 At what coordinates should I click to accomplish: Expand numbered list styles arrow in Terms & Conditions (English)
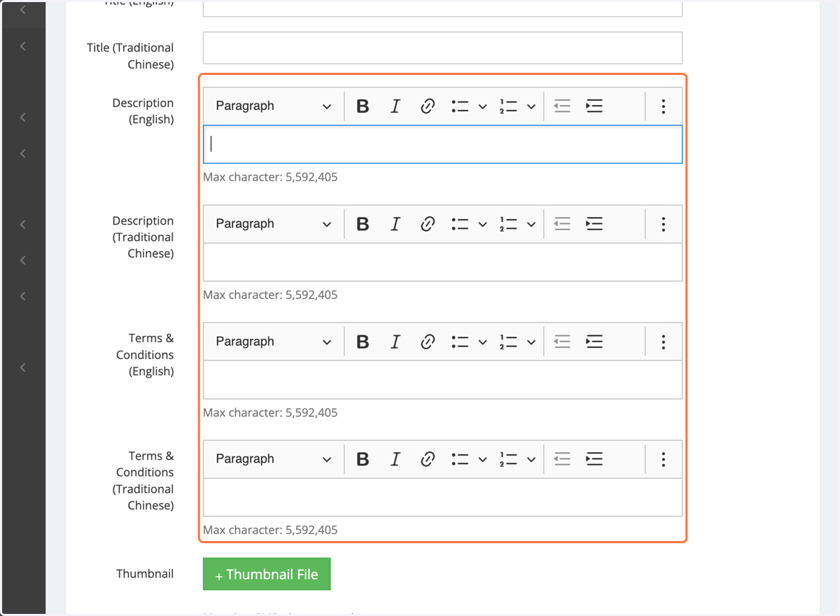(531, 342)
